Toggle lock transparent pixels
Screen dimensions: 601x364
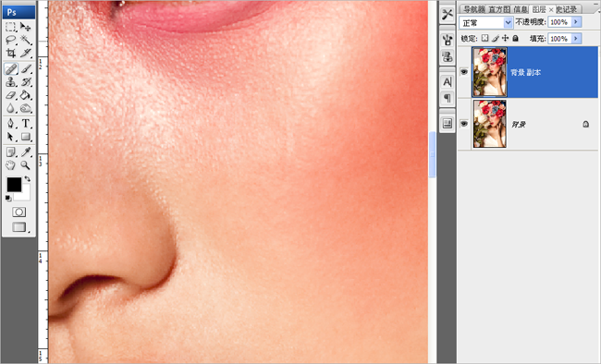click(484, 38)
